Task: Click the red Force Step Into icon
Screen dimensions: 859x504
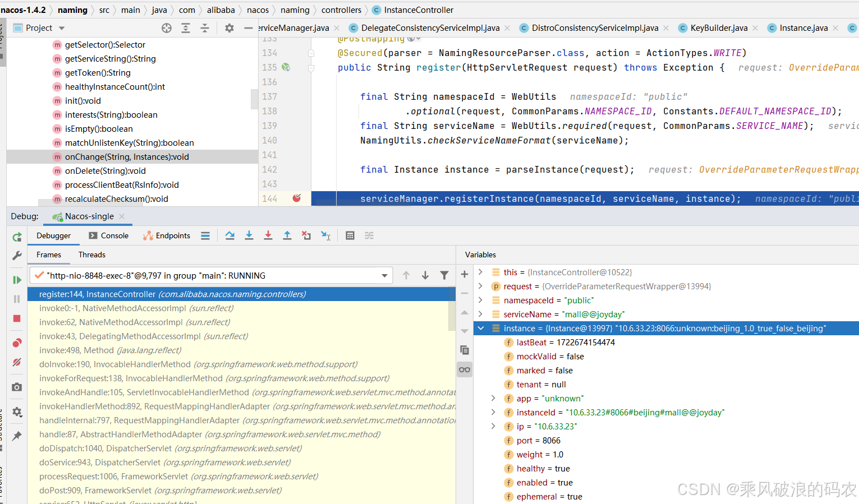Action: pyautogui.click(x=268, y=236)
